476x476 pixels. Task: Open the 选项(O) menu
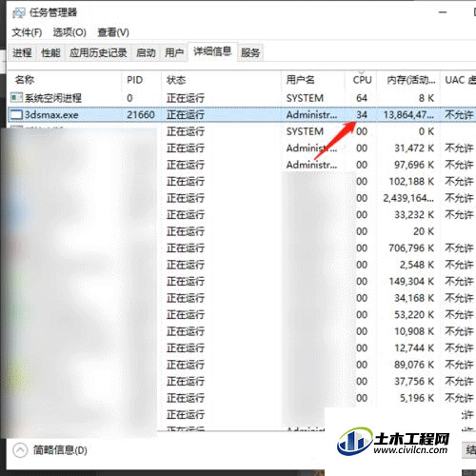point(69,32)
